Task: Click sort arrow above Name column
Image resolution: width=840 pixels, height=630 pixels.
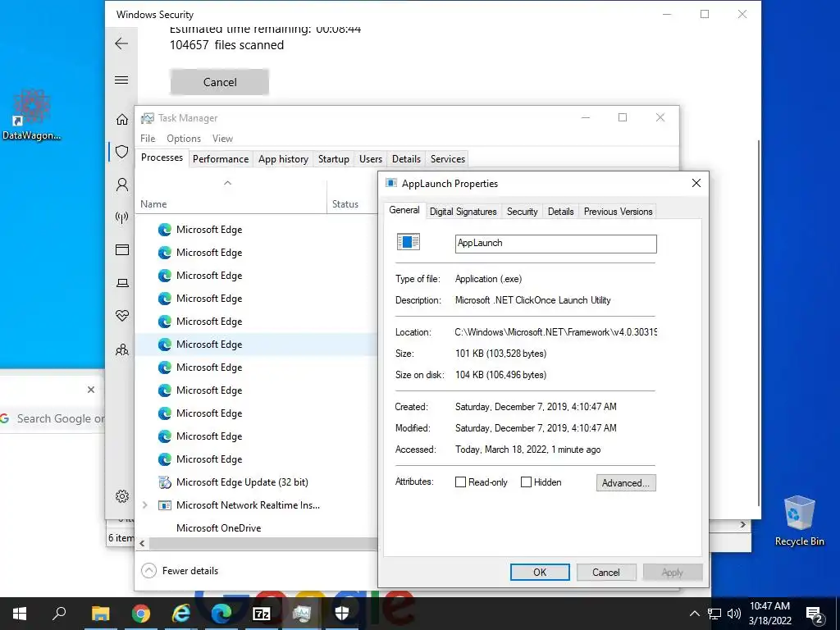Action: pyautogui.click(x=228, y=183)
